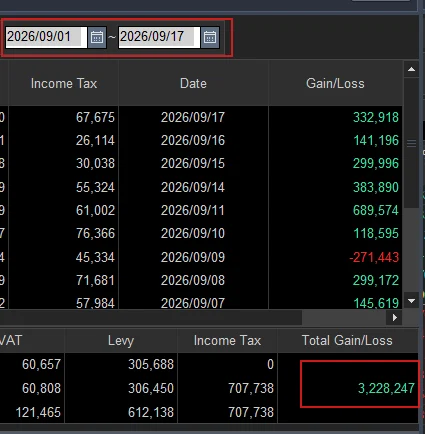The image size is (425, 434).
Task: Select the Date cell 2026/09/11
Action: point(193,210)
